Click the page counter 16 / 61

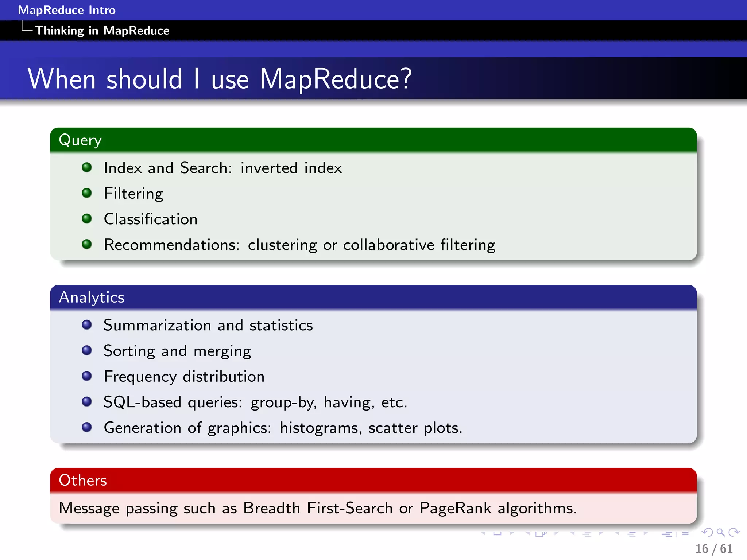(714, 549)
